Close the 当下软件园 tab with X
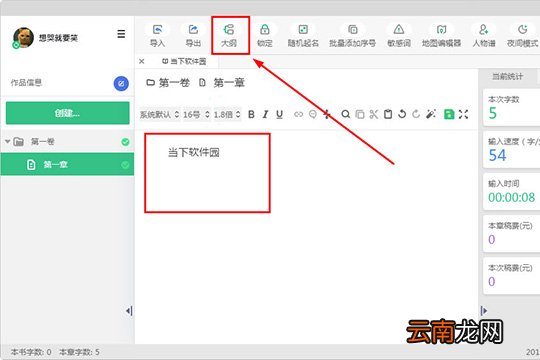This screenshot has height=360, width=540. coord(142,61)
